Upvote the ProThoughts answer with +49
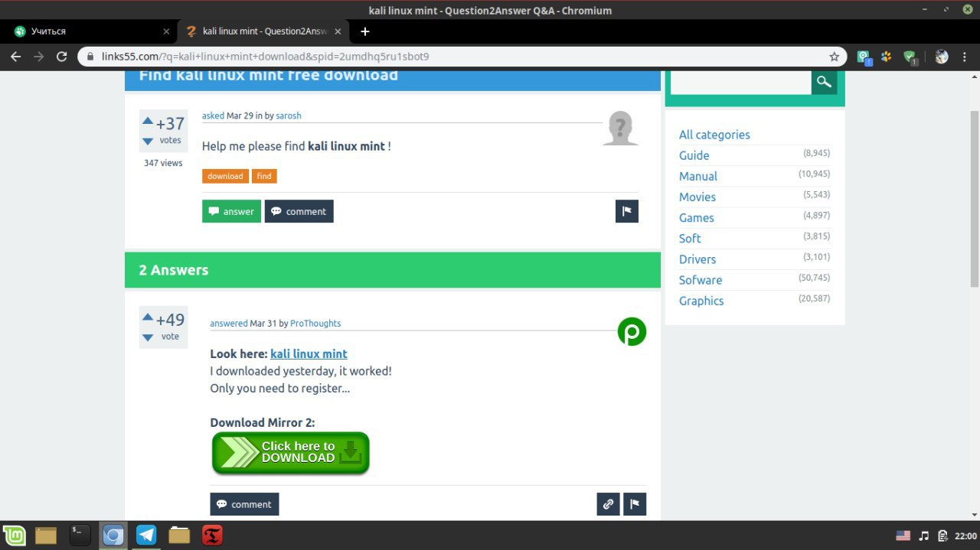The height and width of the screenshot is (550, 980). pos(148,317)
